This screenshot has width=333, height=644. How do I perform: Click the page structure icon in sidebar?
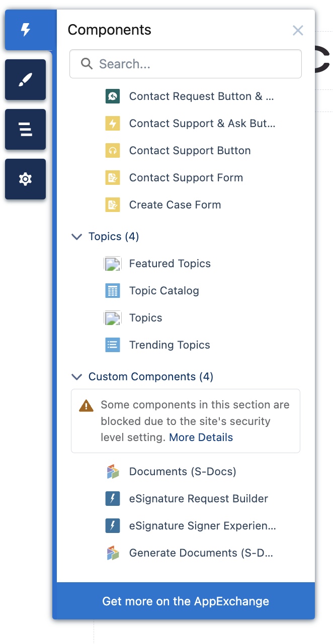point(25,129)
